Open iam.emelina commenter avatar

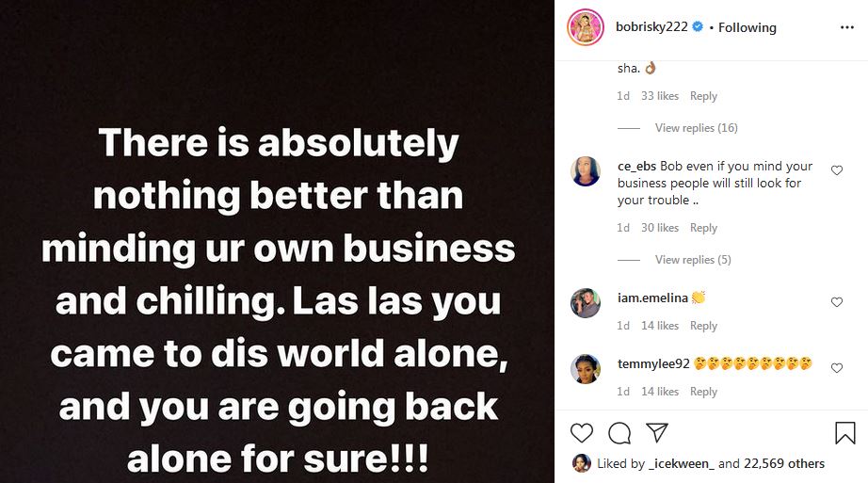point(586,303)
